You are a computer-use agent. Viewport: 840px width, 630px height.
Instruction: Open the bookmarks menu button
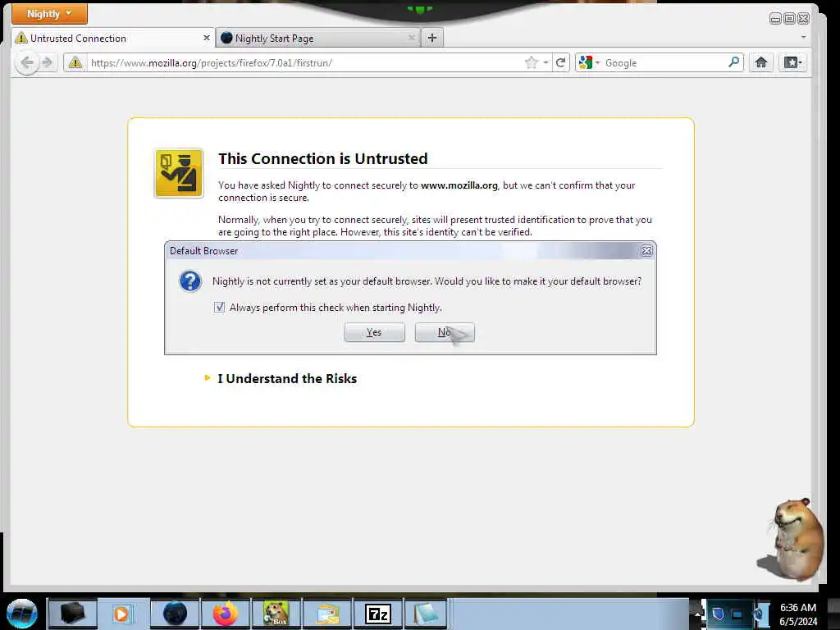point(793,62)
